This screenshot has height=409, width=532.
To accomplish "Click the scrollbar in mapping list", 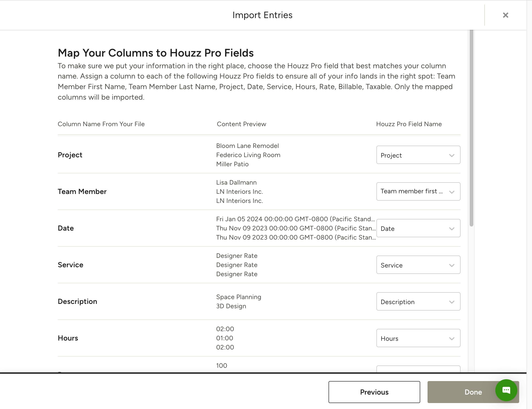I will pos(471,128).
